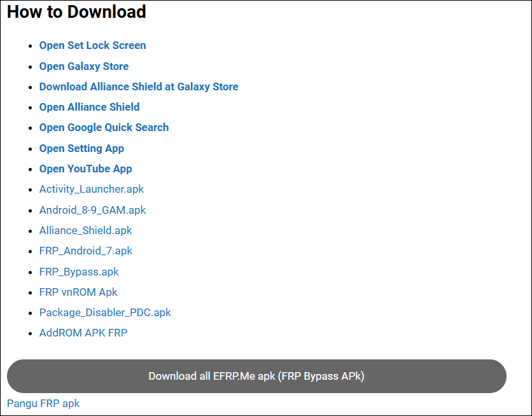Open the YouTube App link
Screen dimensions: 532x416
(85, 169)
